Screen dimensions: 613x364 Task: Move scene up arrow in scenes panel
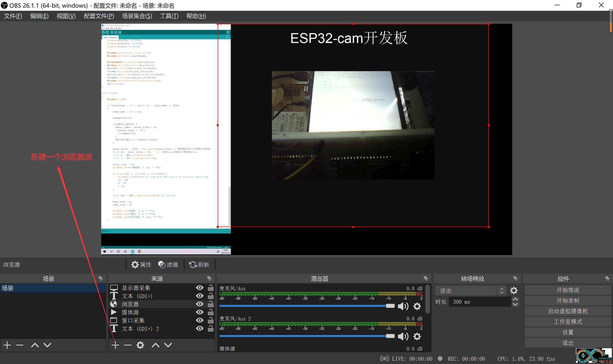(35, 345)
